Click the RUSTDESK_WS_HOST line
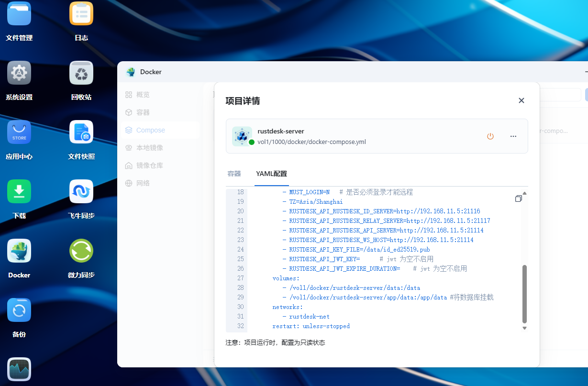 coord(378,240)
